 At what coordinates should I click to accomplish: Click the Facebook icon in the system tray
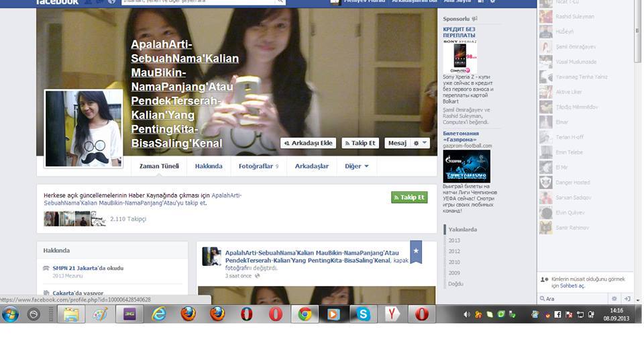click(557, 314)
